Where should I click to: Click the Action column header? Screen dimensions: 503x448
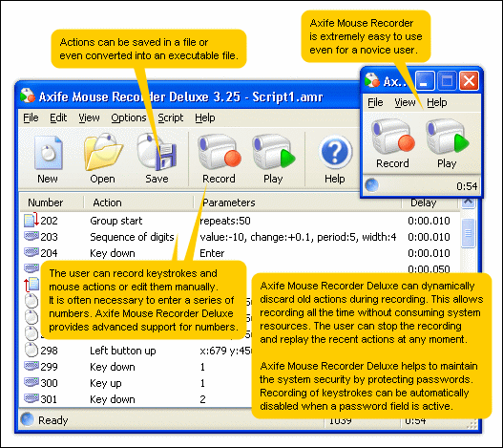click(138, 203)
